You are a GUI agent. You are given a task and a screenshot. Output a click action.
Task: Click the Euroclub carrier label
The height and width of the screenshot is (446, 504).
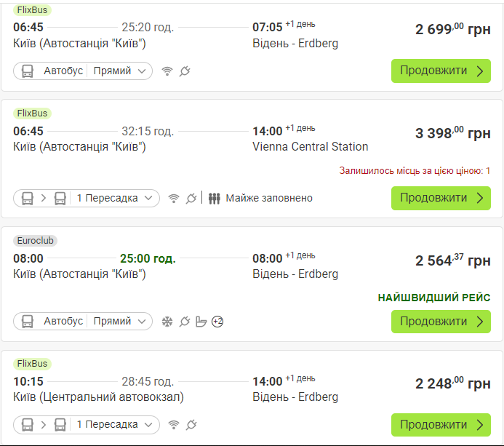coord(36,240)
